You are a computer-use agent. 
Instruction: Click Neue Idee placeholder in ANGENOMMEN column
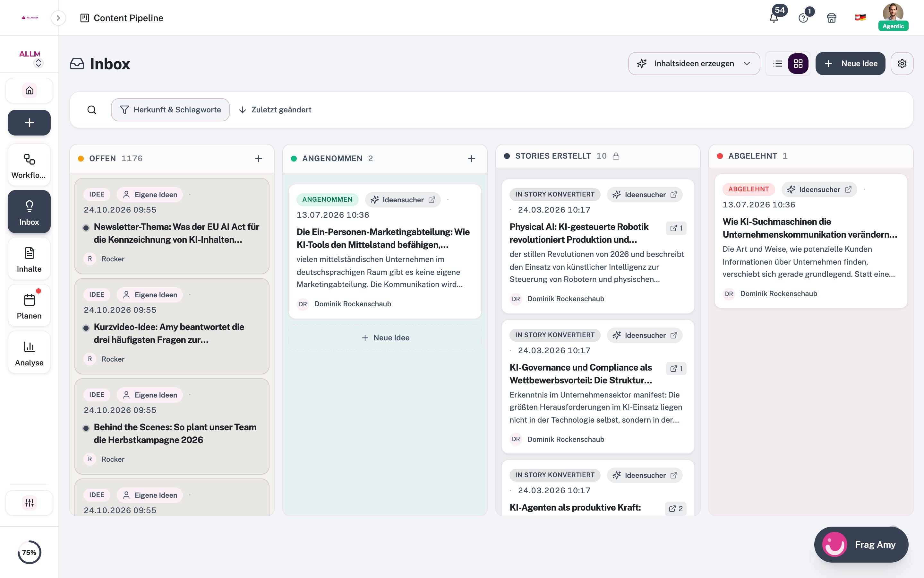coord(385,337)
